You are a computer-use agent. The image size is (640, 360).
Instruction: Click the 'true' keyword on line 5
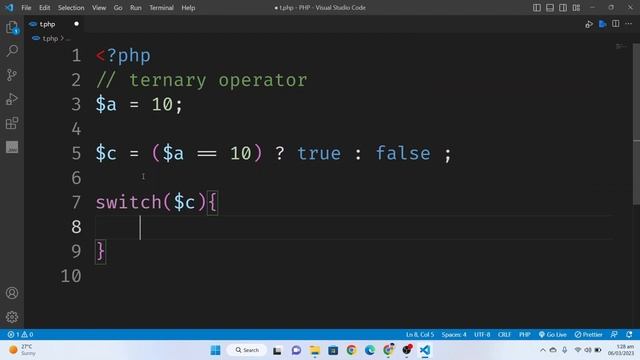click(319, 153)
